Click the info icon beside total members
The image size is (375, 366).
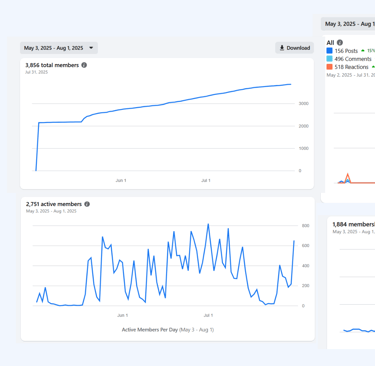point(84,65)
